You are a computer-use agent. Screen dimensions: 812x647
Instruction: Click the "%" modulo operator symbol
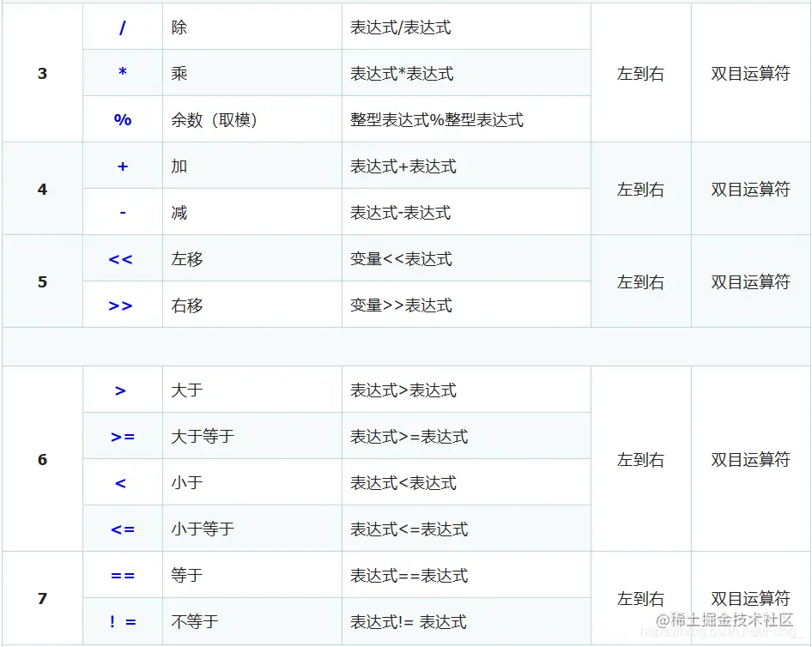point(122,118)
